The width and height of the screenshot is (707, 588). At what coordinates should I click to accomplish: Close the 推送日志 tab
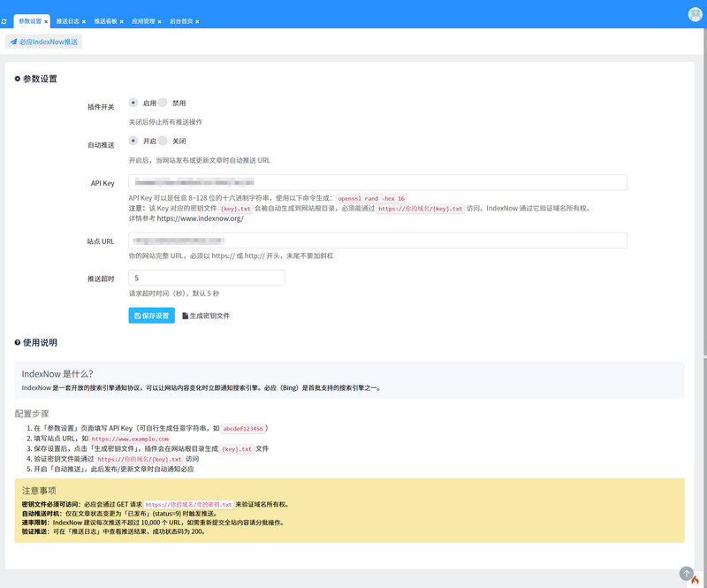(x=84, y=21)
